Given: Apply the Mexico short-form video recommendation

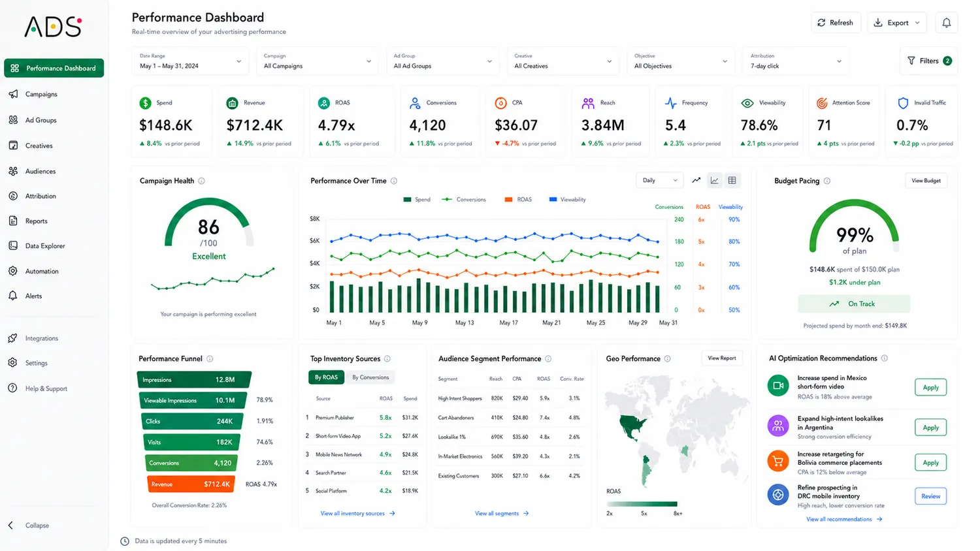Looking at the screenshot, I should coord(930,387).
